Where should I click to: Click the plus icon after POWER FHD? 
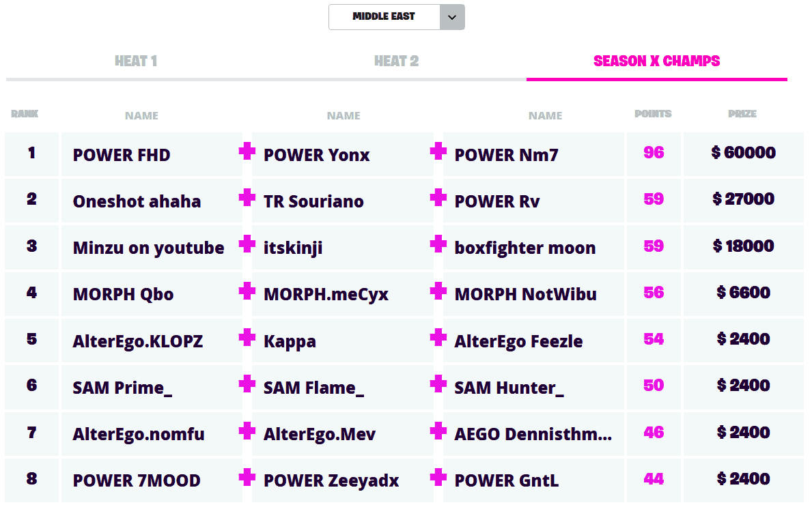pyautogui.click(x=247, y=151)
